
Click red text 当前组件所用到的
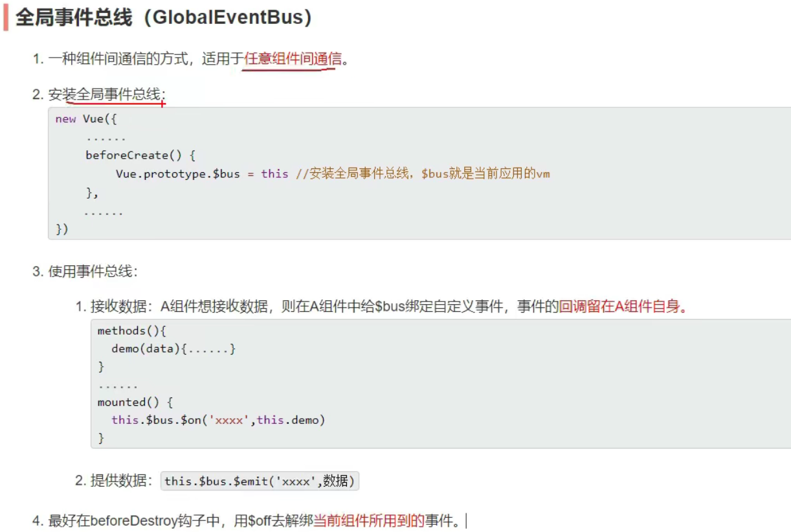click(368, 520)
